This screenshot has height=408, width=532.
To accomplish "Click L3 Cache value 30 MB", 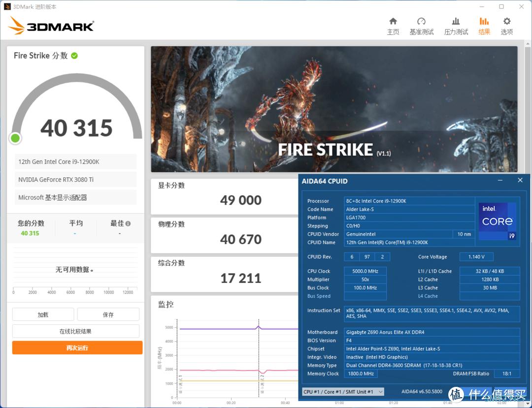I will [x=490, y=288].
